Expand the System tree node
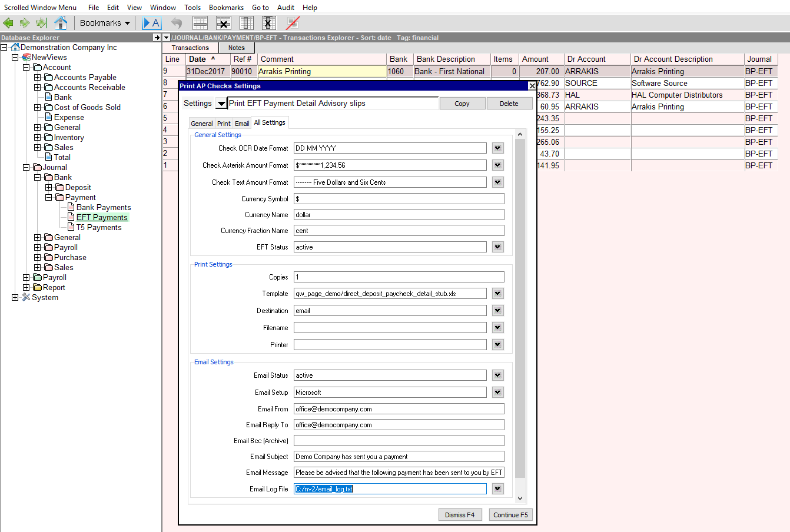 15,298
